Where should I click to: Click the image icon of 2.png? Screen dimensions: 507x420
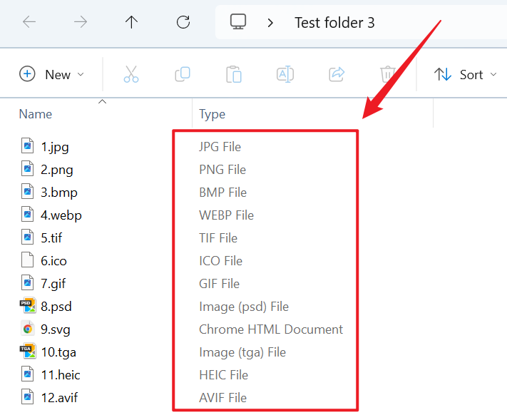(28, 168)
